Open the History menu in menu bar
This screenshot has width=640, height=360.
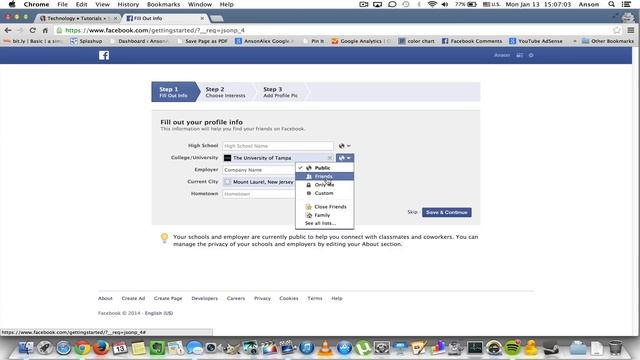tap(128, 4)
